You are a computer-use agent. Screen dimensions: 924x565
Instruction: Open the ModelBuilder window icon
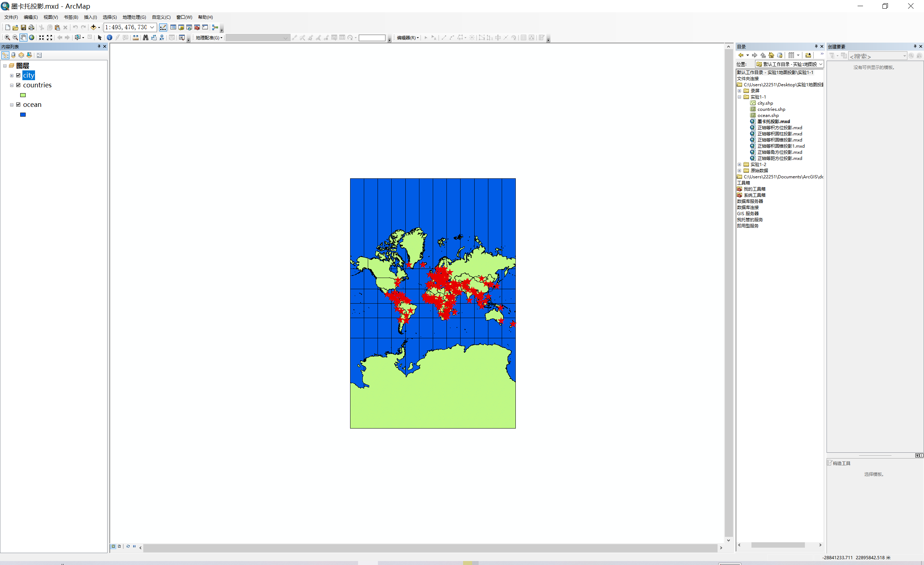215,27
